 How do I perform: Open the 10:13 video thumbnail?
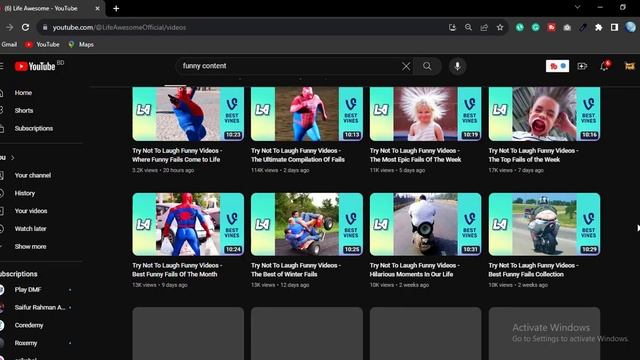[307, 114]
